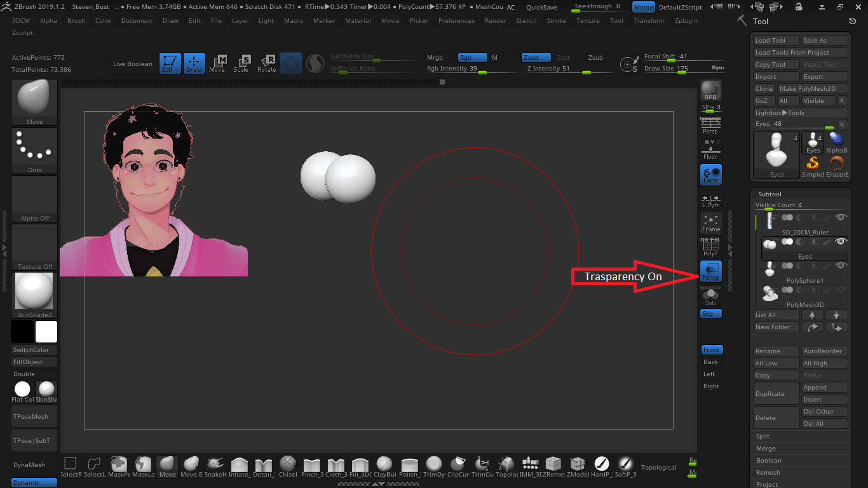Choose the ClayBuildup brush
The image size is (868, 488).
point(384,466)
